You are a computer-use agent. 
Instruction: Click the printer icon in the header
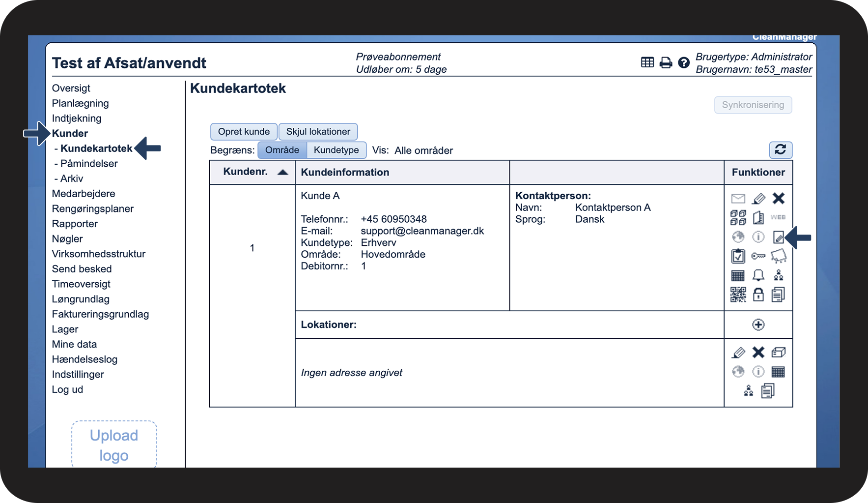tap(666, 62)
